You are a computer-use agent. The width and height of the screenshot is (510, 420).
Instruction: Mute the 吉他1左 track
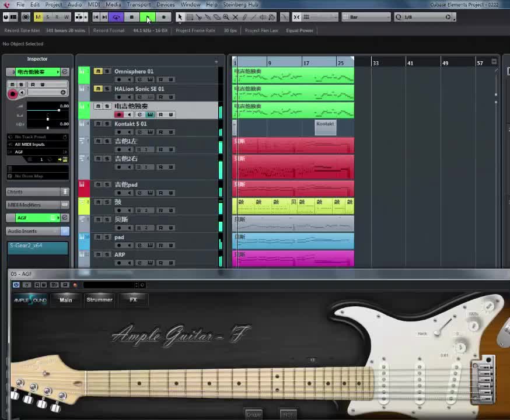click(98, 141)
